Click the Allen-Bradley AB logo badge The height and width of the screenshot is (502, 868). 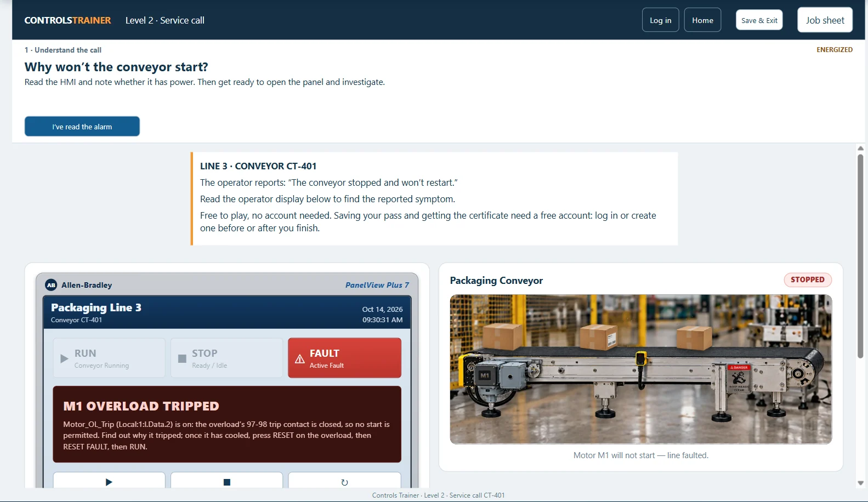pos(51,285)
